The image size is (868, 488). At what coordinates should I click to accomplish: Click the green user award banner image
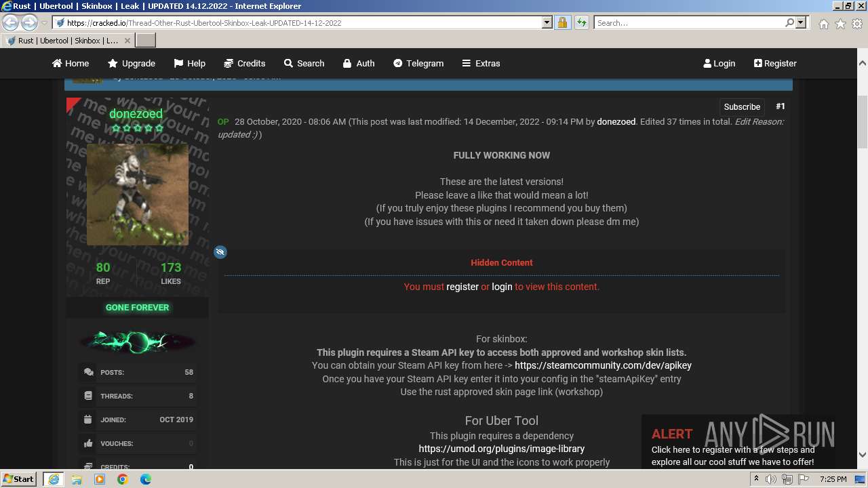[x=138, y=341]
